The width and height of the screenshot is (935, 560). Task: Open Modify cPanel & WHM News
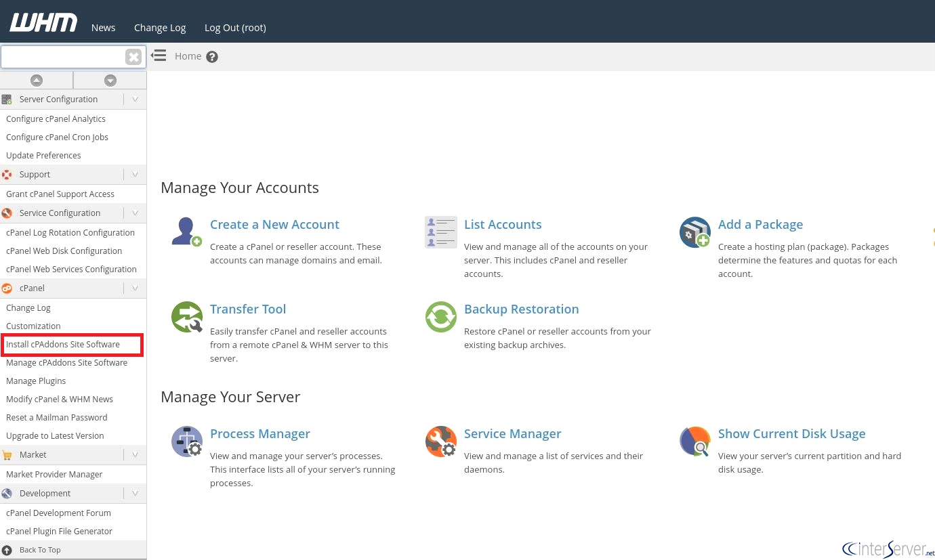60,400
